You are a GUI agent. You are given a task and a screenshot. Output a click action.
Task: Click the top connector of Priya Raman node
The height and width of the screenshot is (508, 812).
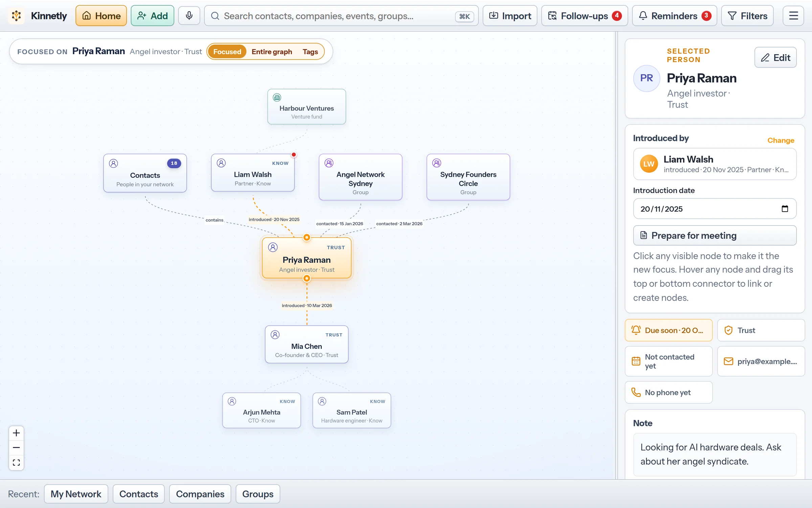[x=307, y=237]
